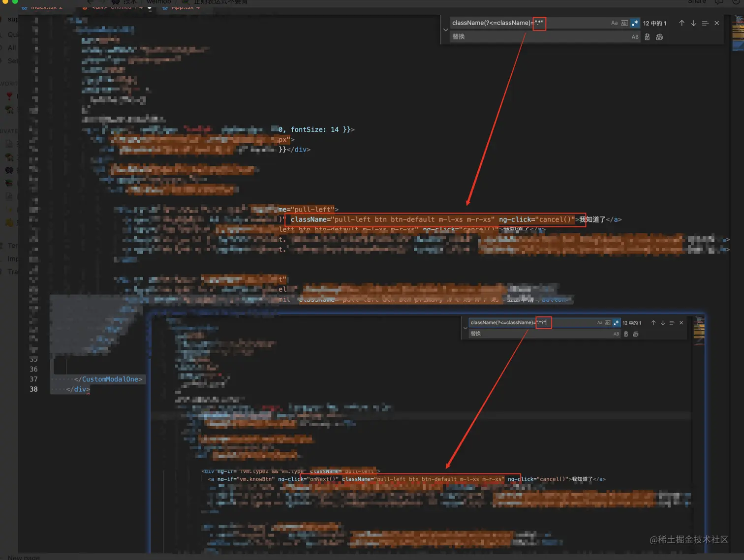The height and width of the screenshot is (560, 744).
Task: Toggle Match Case in the lower find widget
Action: tap(599, 323)
